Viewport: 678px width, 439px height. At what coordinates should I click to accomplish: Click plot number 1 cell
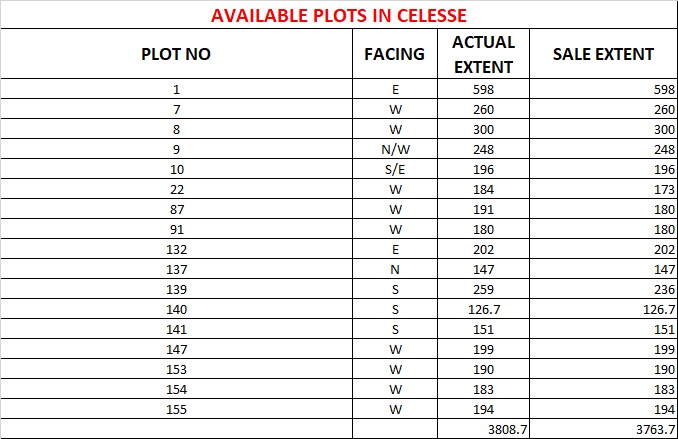point(176,89)
